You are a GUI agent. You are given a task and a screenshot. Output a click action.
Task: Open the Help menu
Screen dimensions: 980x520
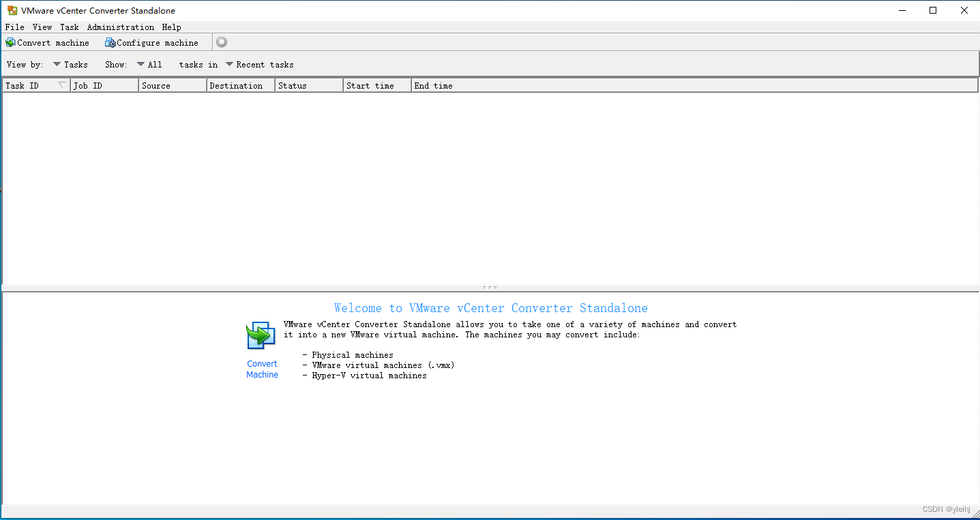[x=172, y=27]
